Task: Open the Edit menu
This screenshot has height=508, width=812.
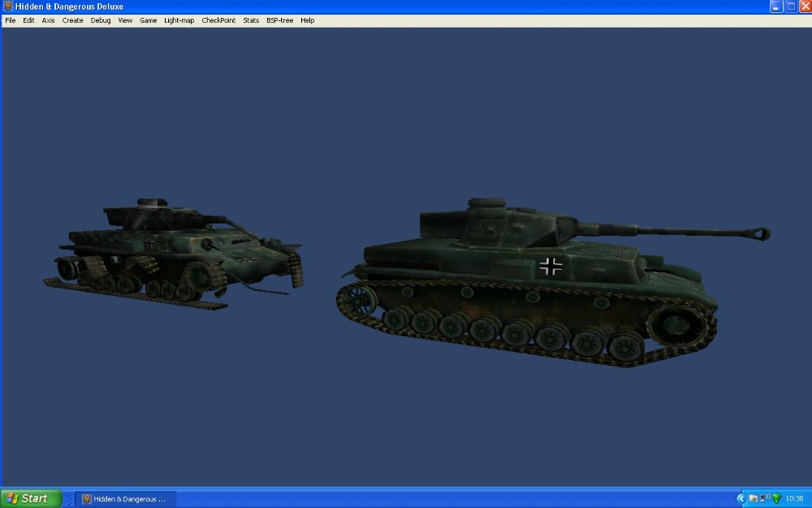Action: click(x=28, y=20)
